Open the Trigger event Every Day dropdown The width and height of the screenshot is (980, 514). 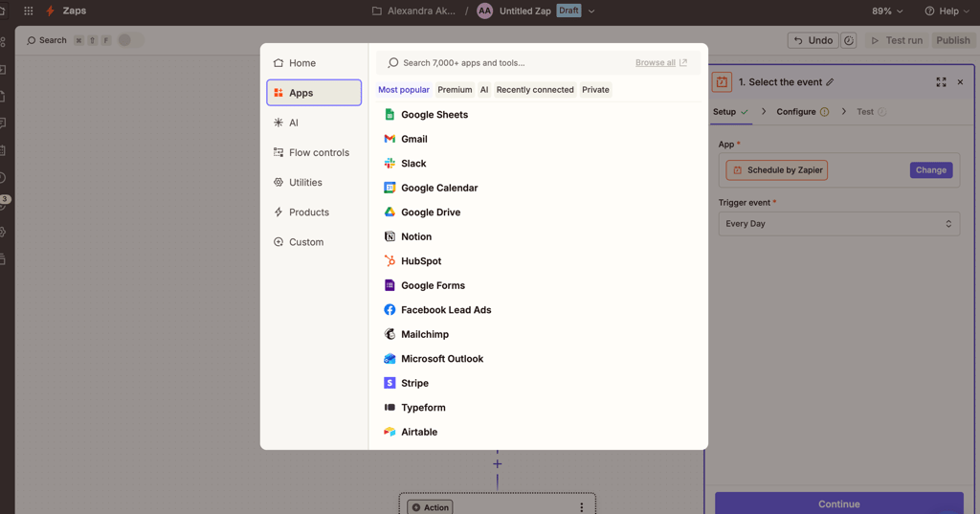(x=838, y=224)
